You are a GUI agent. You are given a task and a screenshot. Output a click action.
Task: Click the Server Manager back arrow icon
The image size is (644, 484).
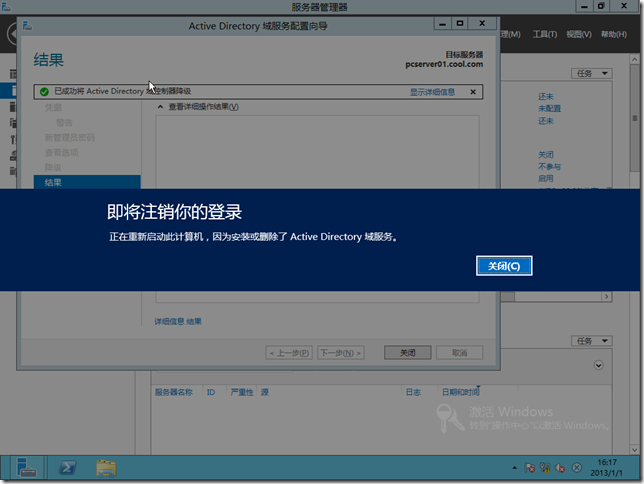[x=12, y=35]
